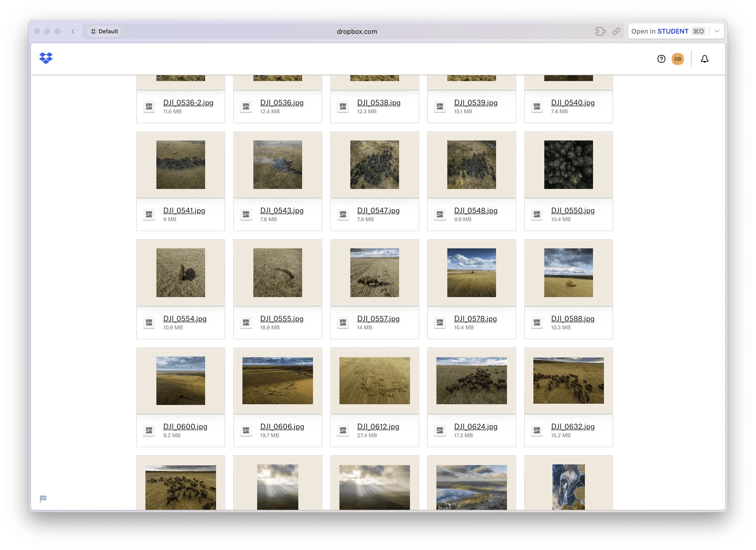
Task: Open the DJI_0557.jpg file link
Action: pyautogui.click(x=378, y=319)
